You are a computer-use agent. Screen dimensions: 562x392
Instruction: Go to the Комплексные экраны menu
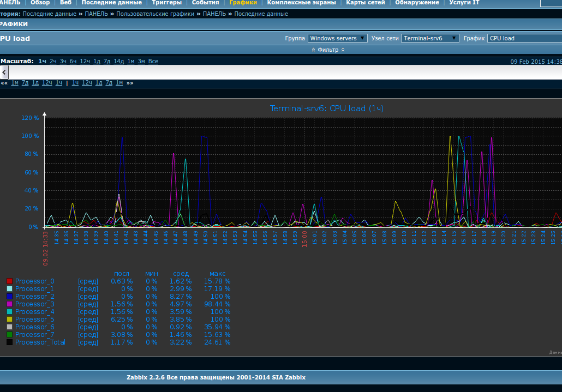coord(302,3)
